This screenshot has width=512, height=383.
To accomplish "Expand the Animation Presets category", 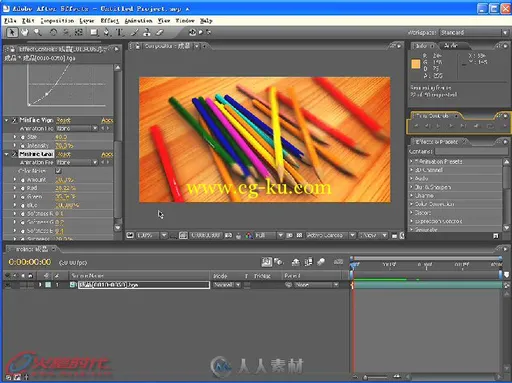I will pos(411,161).
